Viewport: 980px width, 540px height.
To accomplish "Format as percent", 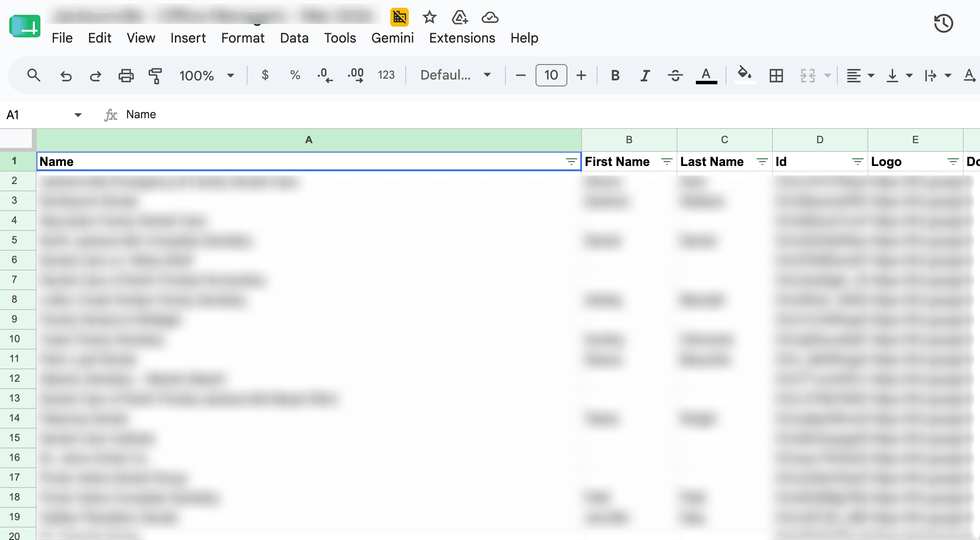I will click(x=295, y=75).
